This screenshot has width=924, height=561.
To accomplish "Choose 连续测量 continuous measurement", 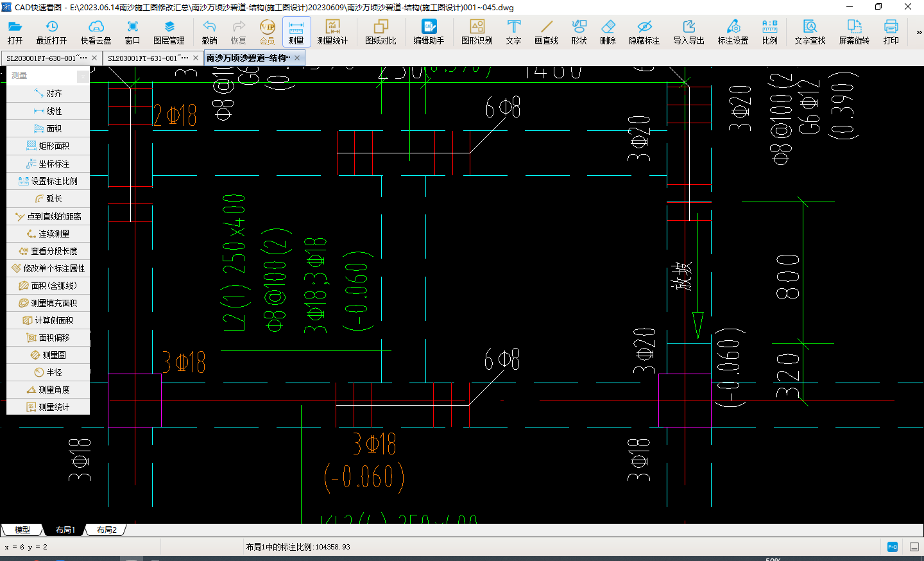I will [x=48, y=234].
